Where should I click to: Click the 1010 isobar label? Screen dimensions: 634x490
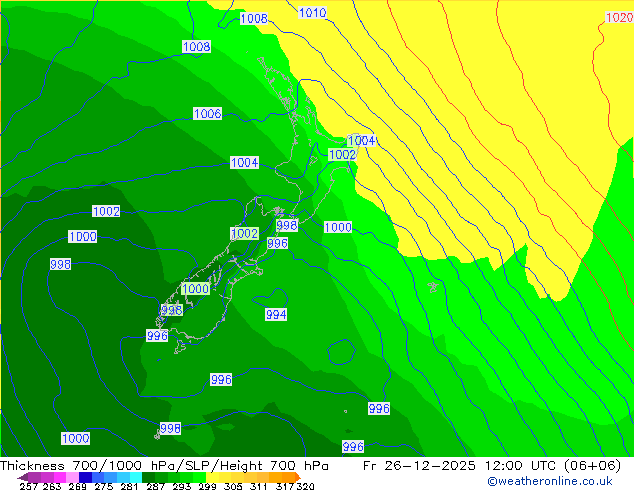point(312,13)
